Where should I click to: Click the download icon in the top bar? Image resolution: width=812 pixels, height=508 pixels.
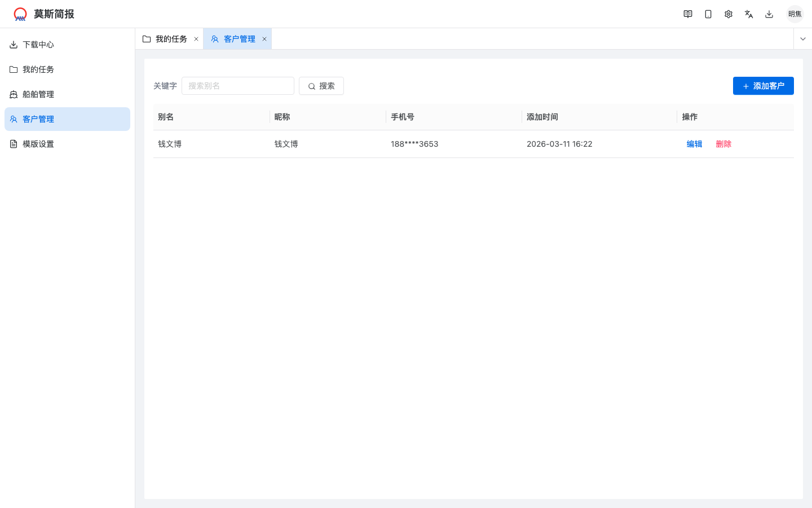pos(769,14)
